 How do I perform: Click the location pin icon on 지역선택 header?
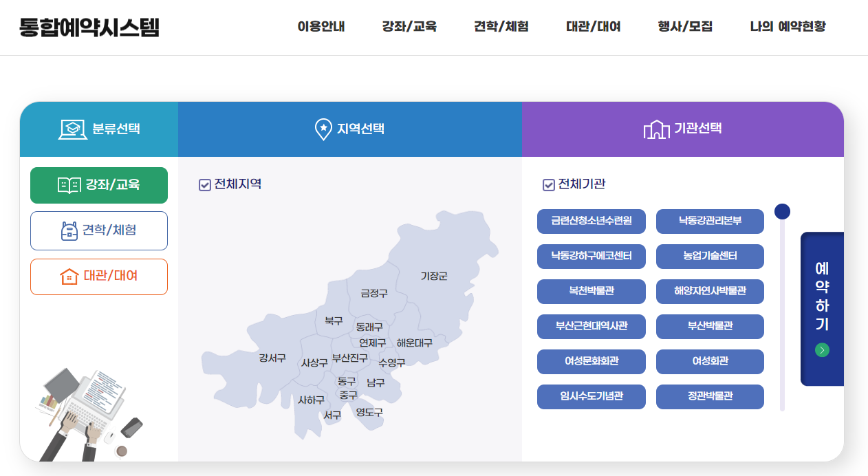point(323,128)
